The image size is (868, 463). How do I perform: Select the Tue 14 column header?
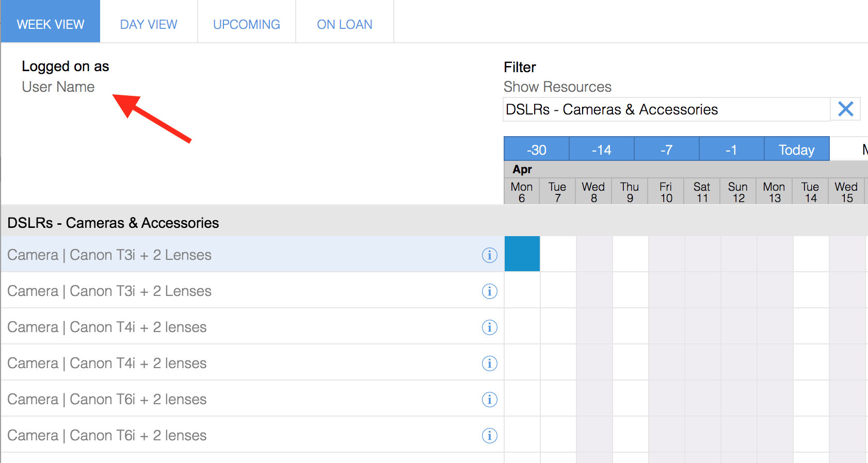[810, 192]
